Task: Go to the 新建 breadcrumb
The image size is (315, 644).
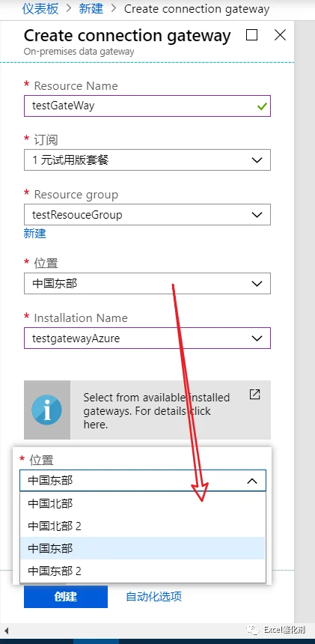Action: click(91, 9)
